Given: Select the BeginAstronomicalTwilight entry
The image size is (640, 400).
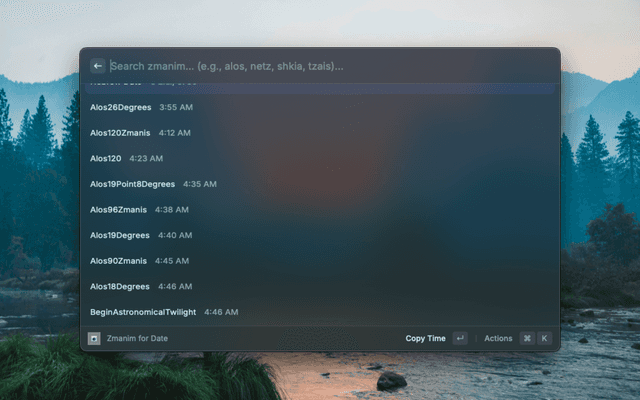Looking at the screenshot, I should 143,312.
